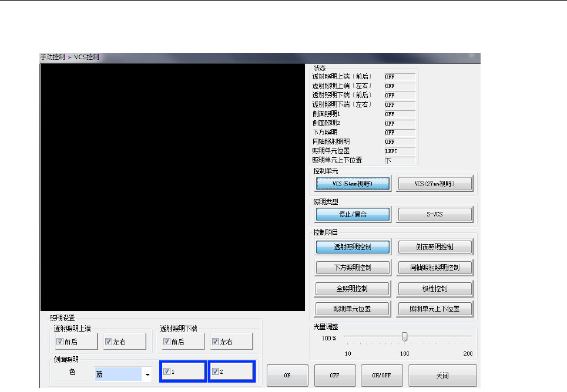Image resolution: width=567 pixels, height=392 pixels.
Task: Click the ON/OFF toggle button
Action: coord(381,376)
